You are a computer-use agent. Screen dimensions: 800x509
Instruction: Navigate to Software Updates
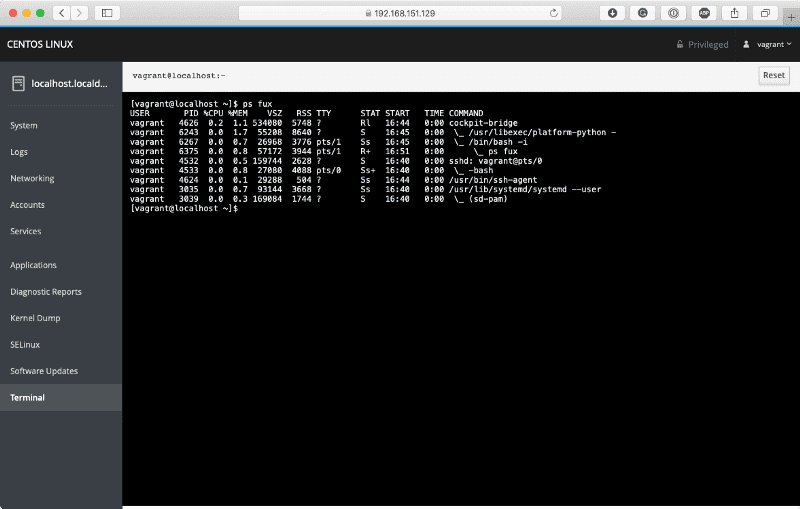point(44,371)
